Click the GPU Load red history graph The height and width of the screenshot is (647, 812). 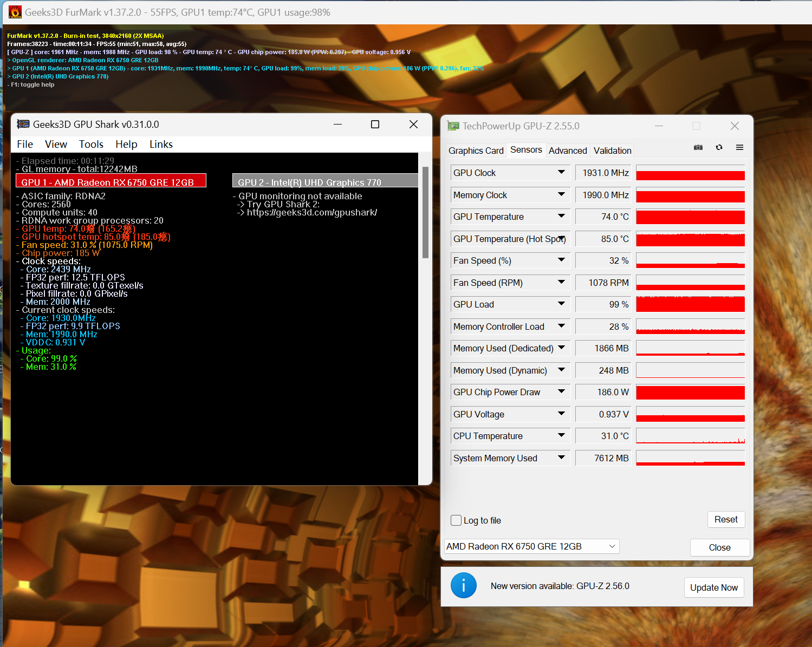point(690,304)
